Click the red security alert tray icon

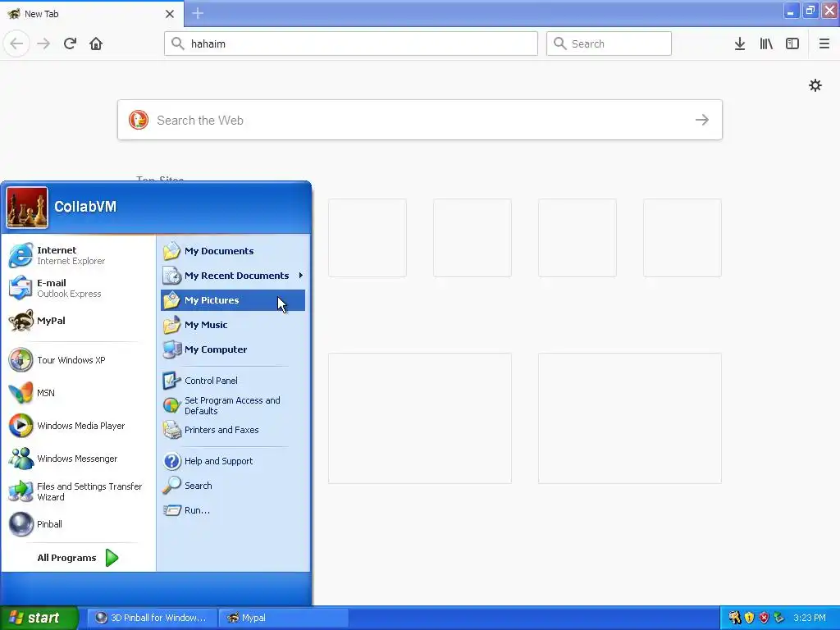(x=764, y=618)
